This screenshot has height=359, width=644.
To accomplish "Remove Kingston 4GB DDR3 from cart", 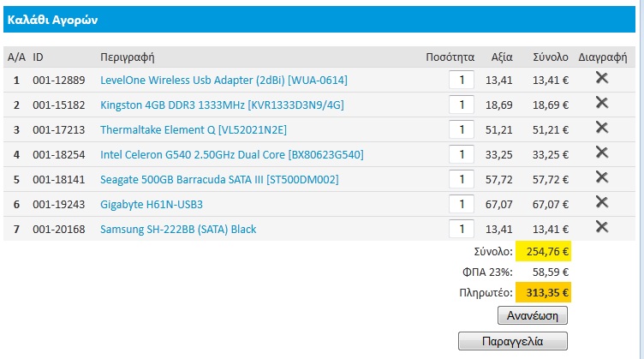I will [602, 103].
